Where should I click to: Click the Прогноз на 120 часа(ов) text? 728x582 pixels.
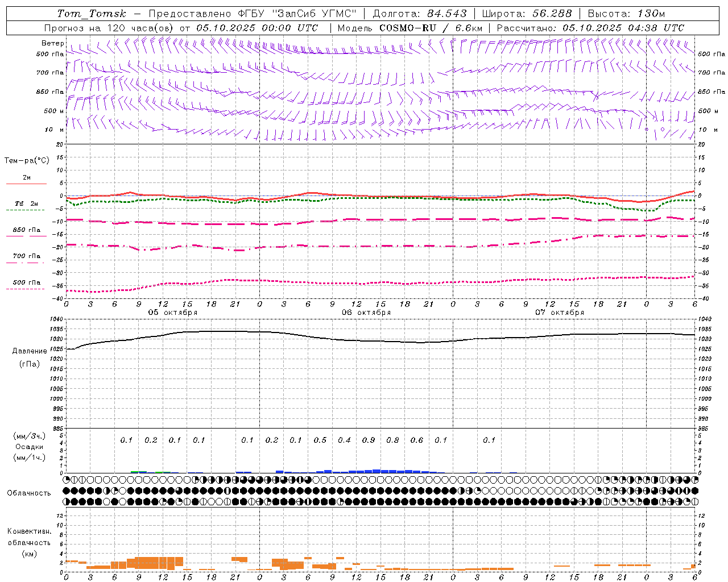coord(110,28)
